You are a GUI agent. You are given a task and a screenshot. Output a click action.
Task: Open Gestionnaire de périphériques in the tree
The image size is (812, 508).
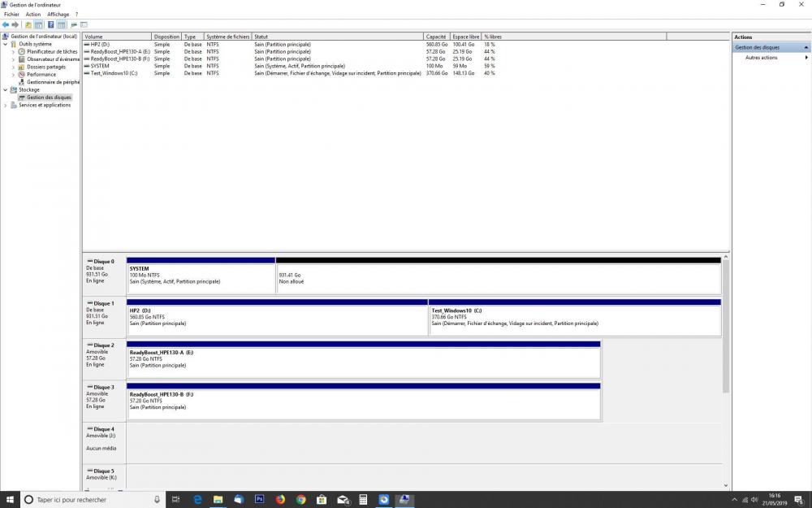(53, 82)
